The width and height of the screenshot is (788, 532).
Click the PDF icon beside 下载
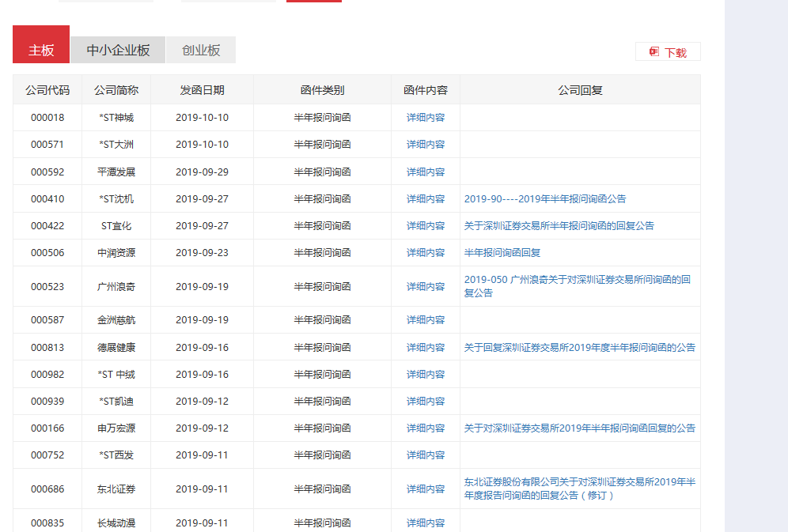pyautogui.click(x=654, y=52)
